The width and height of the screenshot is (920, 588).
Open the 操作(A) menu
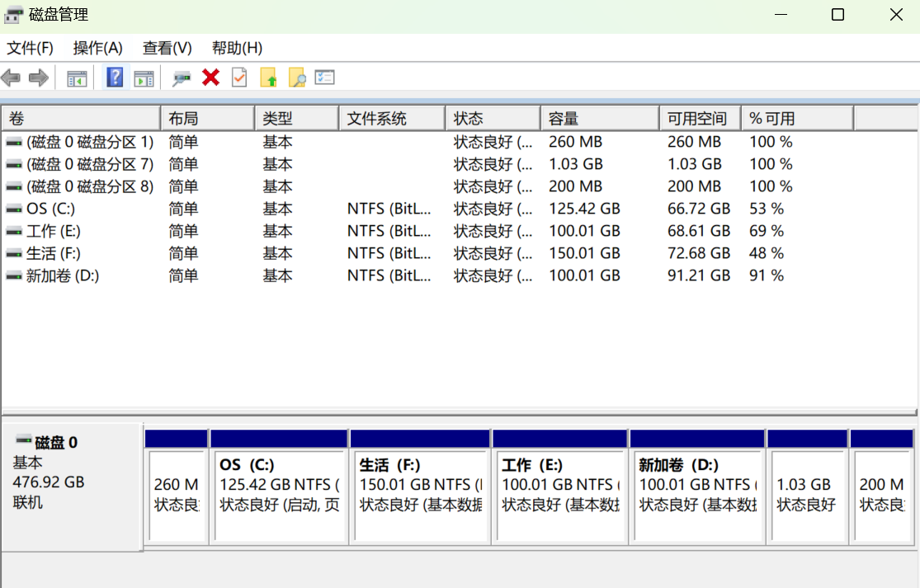[97, 48]
